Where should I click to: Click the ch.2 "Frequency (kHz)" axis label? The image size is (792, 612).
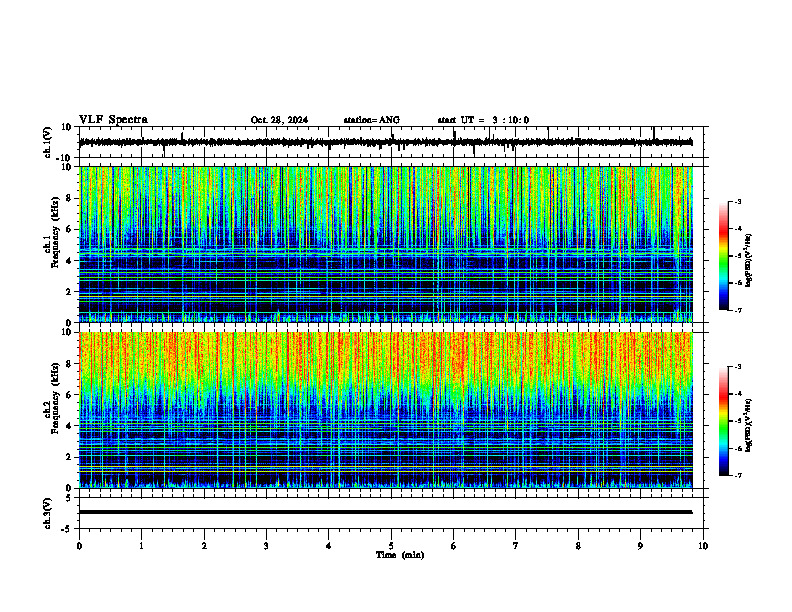(55, 398)
